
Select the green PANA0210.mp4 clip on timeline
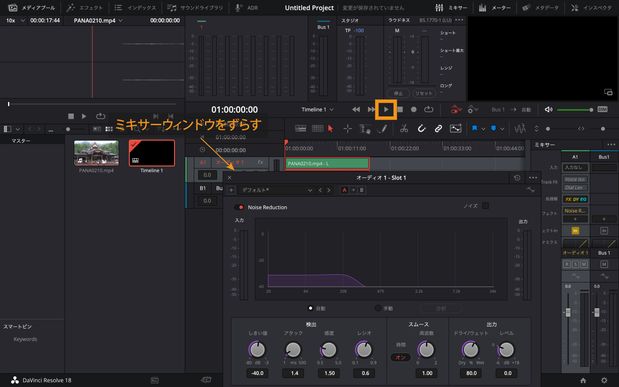coord(327,163)
